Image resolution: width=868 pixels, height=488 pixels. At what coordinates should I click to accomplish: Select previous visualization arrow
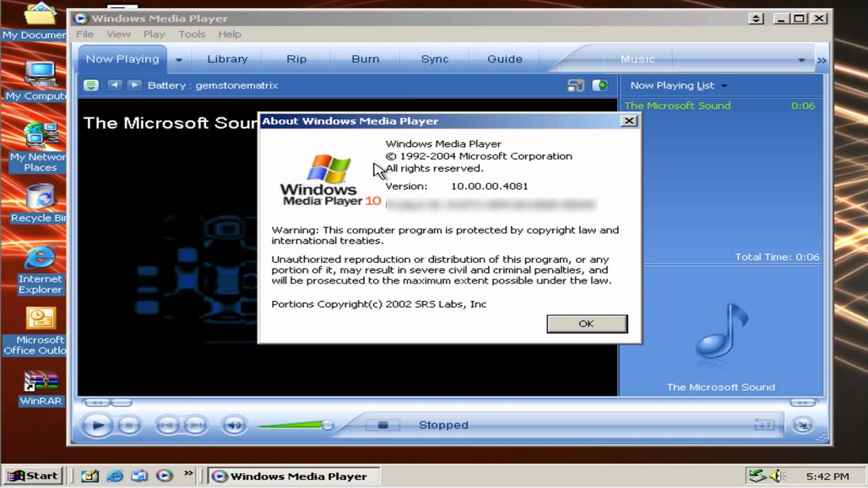coord(115,85)
